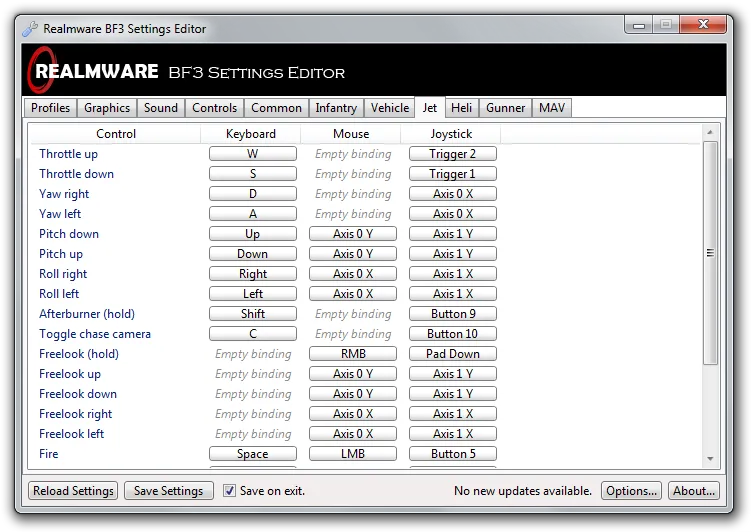
Task: Edit Throttle up keyboard binding W
Action: tap(252, 154)
